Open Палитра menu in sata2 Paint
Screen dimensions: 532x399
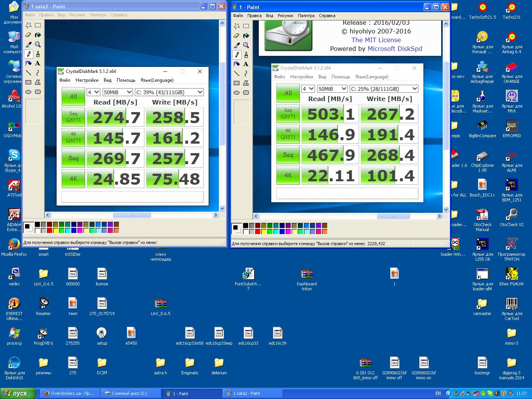pyautogui.click(x=98, y=15)
